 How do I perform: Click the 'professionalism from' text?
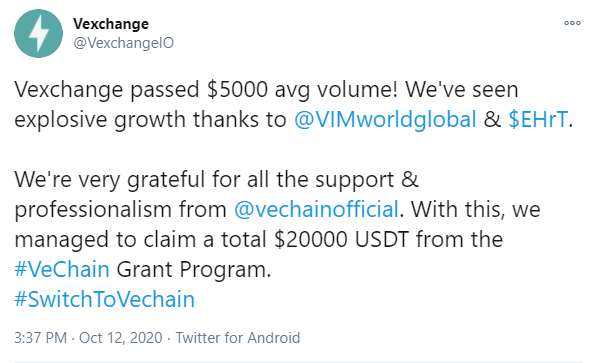(x=120, y=209)
